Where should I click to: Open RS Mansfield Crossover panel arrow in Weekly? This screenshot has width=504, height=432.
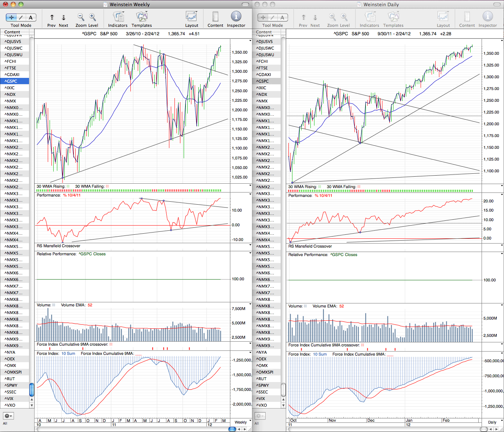click(x=250, y=245)
